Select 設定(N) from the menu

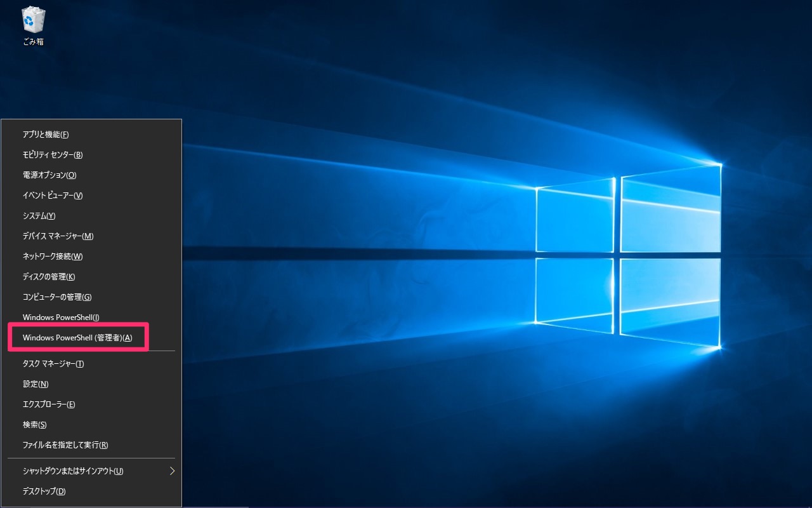[91, 384]
